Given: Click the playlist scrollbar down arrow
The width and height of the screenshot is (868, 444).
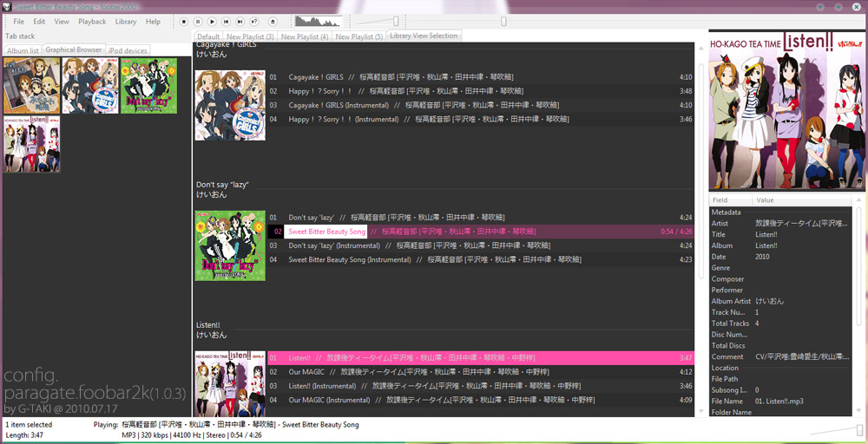Looking at the screenshot, I should point(700,411).
